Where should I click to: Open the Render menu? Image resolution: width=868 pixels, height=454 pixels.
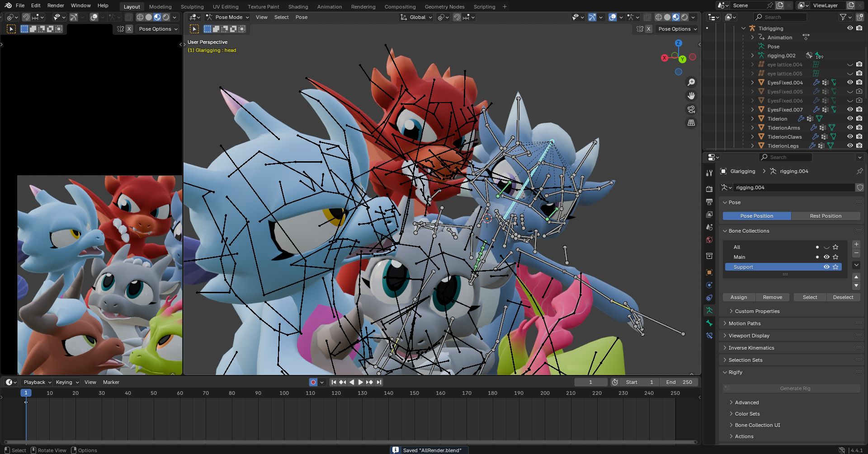56,5
